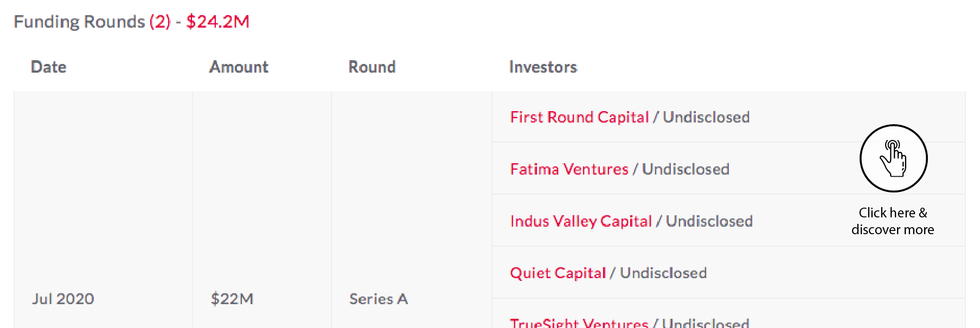This screenshot has height=328, width=980.
Task: Select the $22M amount cell
Action: click(232, 299)
